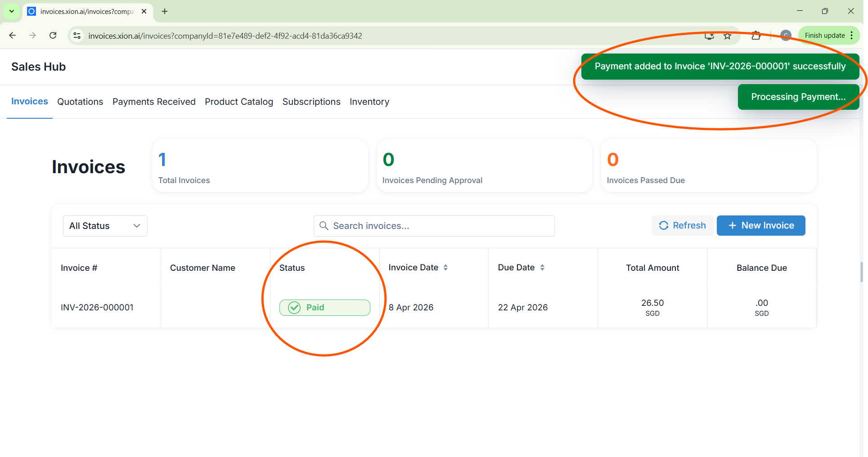This screenshot has height=457, width=868.
Task: Open the browser extensions puzzle icon
Action: click(x=756, y=36)
